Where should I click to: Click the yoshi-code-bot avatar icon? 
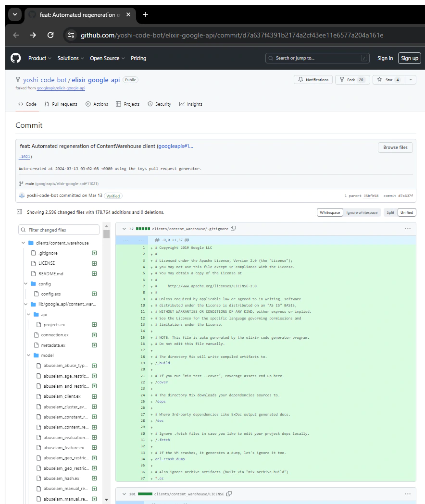[22, 196]
